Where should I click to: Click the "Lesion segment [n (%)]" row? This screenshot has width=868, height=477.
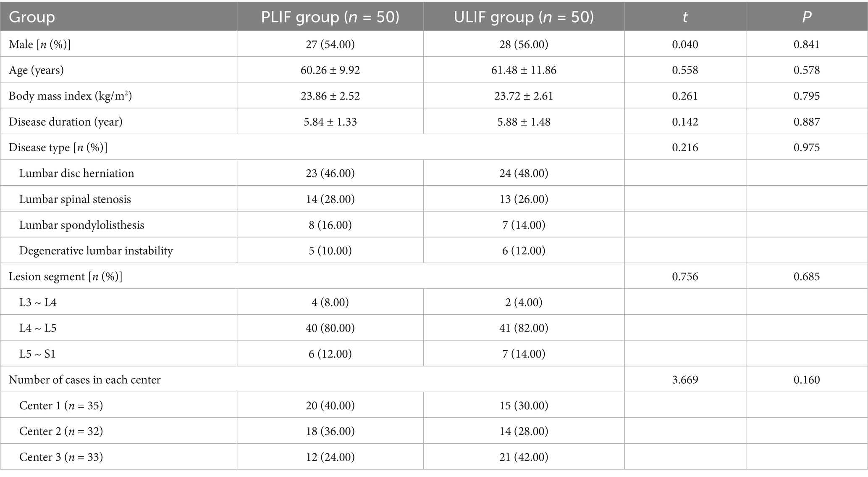[66, 277]
